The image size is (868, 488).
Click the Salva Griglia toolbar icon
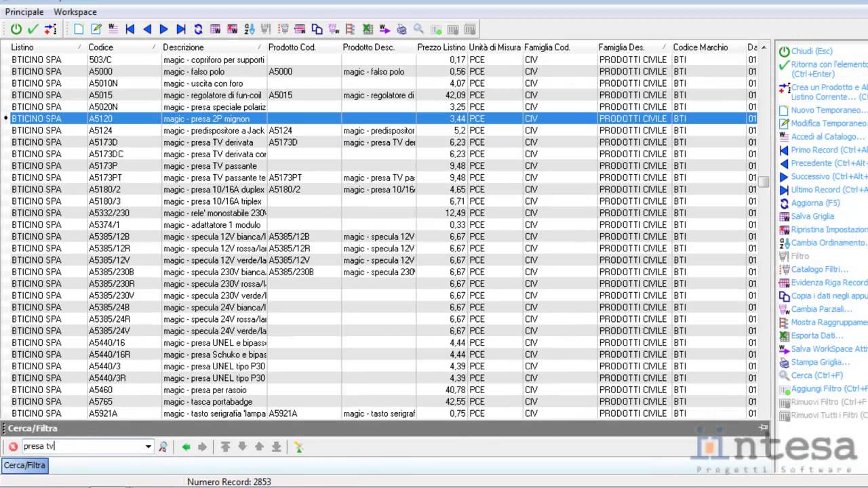coord(215,29)
